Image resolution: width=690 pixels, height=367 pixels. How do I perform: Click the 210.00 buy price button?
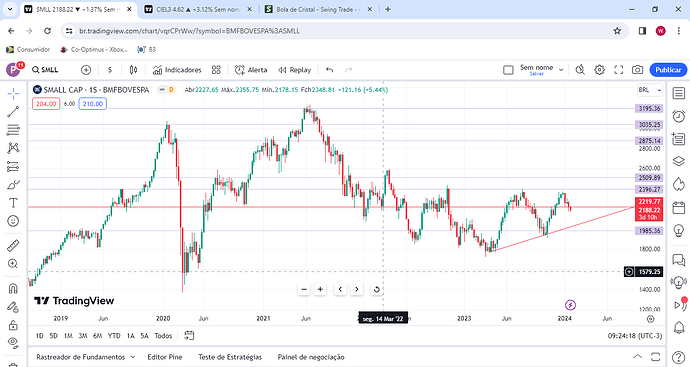(x=93, y=104)
